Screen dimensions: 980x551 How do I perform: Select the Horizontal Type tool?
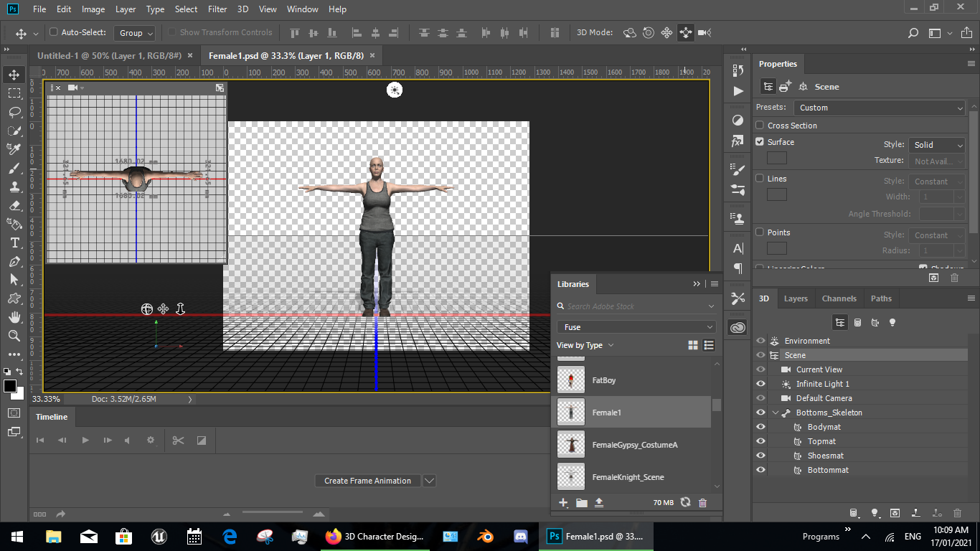click(14, 242)
